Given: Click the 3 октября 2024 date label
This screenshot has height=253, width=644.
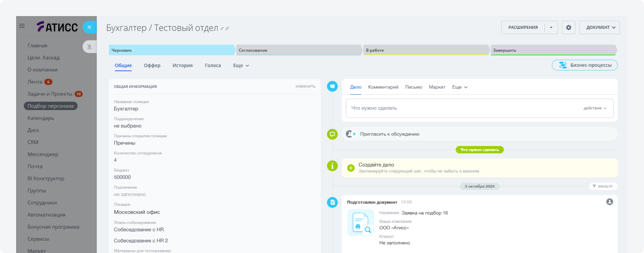Looking at the screenshot, I should coord(479,186).
